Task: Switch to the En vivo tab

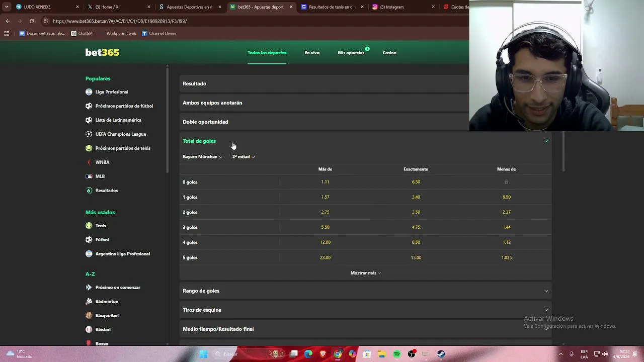Action: 312,53
